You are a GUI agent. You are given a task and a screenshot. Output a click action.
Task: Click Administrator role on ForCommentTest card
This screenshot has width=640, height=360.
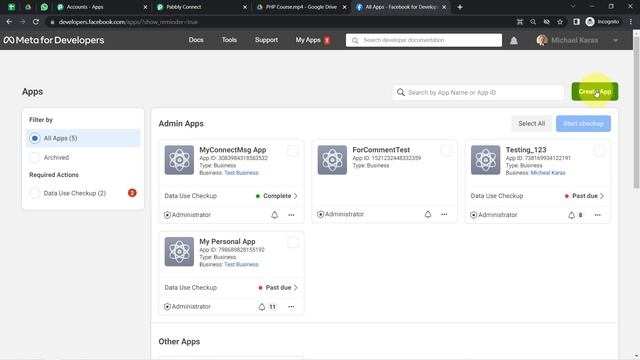(x=340, y=214)
